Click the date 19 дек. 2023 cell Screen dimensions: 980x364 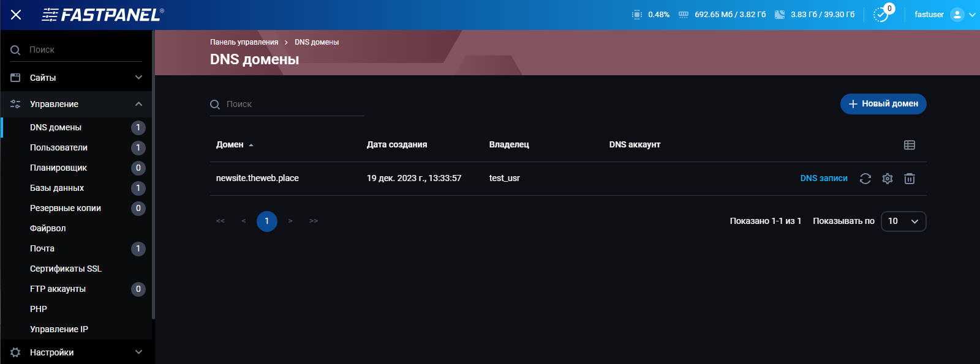(x=414, y=179)
